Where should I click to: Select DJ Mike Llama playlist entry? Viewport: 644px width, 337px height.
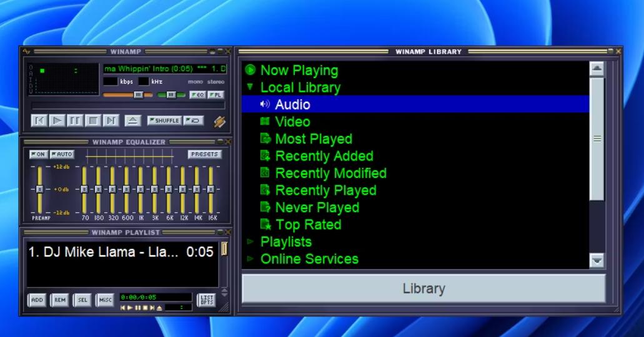coord(121,252)
